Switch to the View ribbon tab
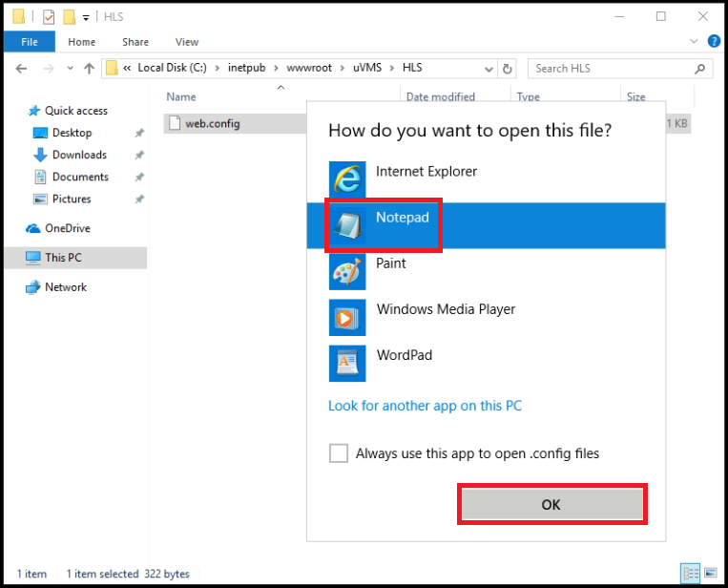 coord(187,42)
